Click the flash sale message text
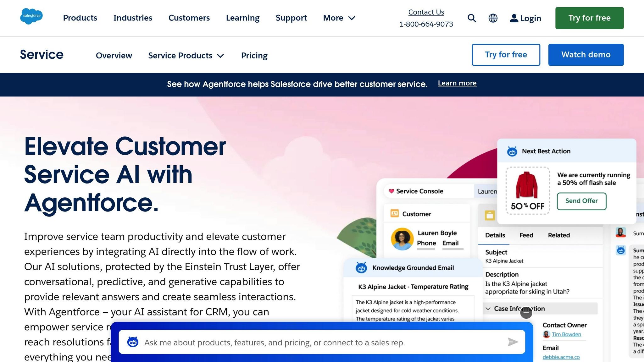 point(594,179)
